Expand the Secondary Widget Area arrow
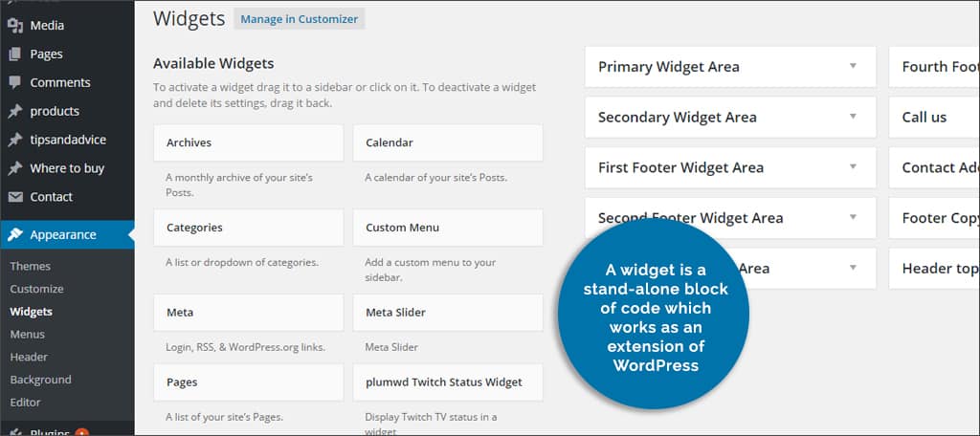The image size is (980, 436). coord(853,117)
